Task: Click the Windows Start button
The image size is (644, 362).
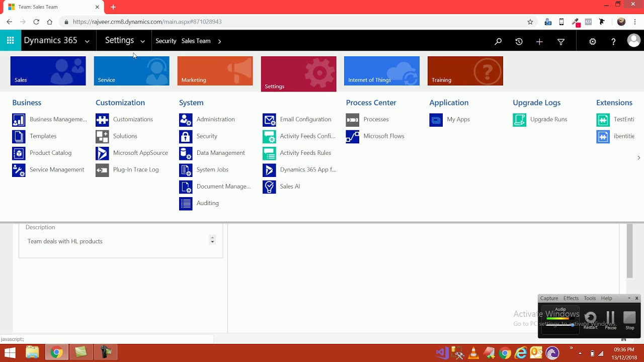Action: (x=10, y=352)
